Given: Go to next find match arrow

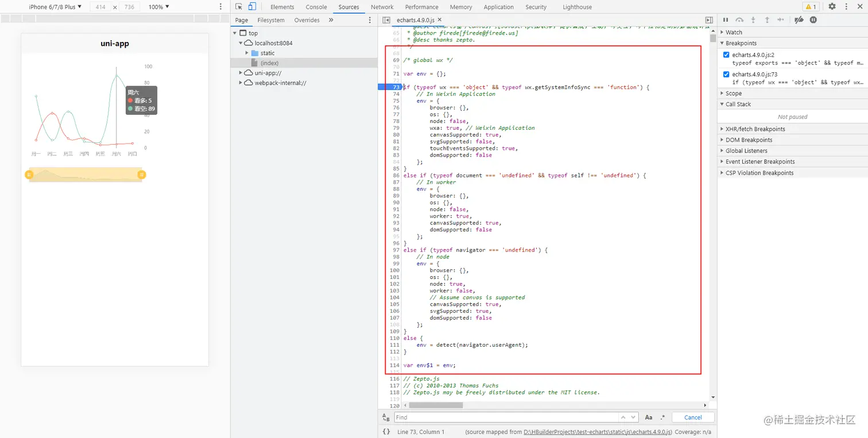Looking at the screenshot, I should pyautogui.click(x=633, y=417).
